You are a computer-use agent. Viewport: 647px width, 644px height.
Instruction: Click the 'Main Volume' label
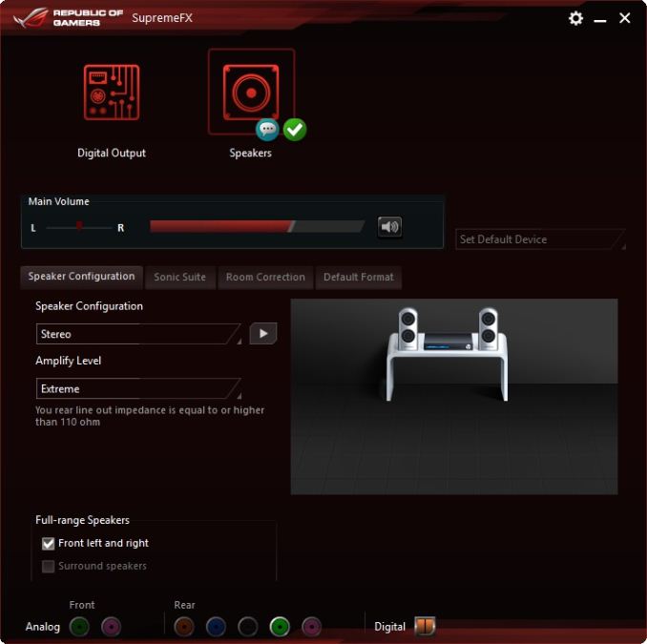(58, 201)
